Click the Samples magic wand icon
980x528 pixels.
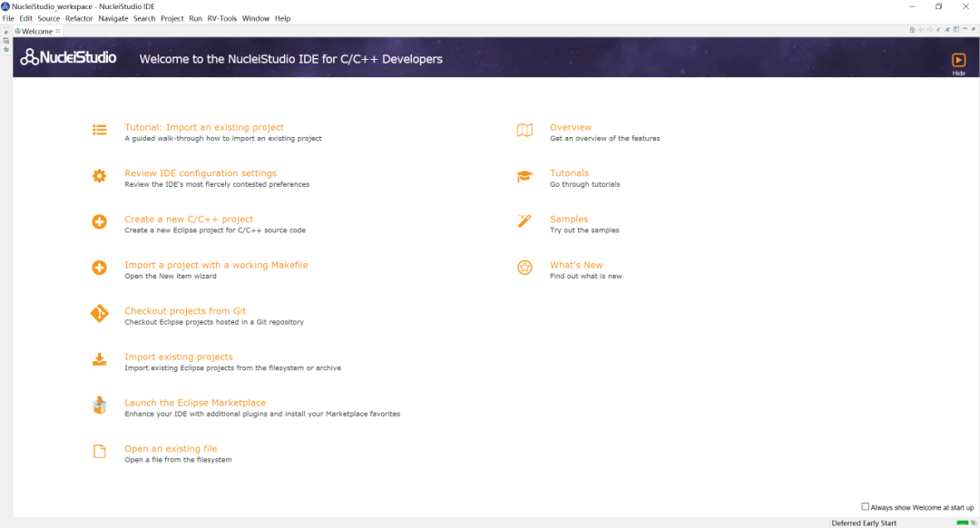[x=524, y=221]
